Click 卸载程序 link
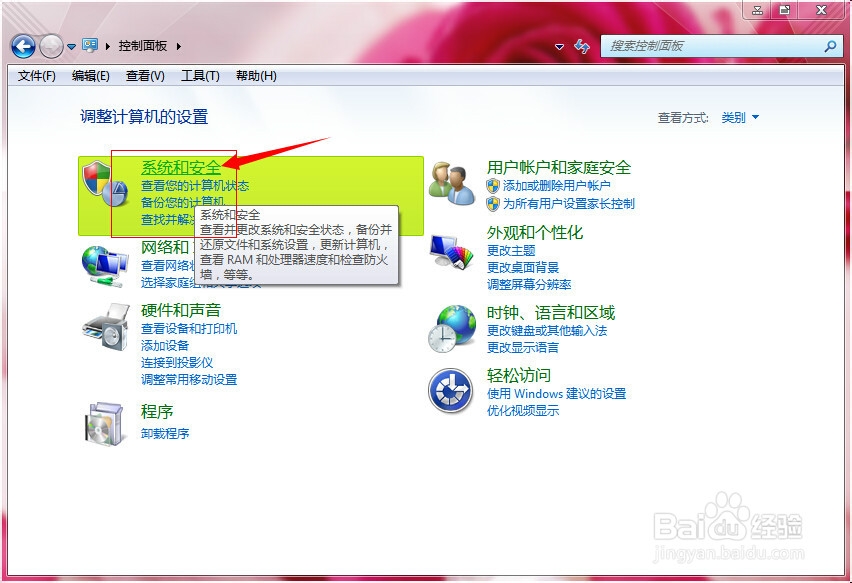 pyautogui.click(x=165, y=434)
